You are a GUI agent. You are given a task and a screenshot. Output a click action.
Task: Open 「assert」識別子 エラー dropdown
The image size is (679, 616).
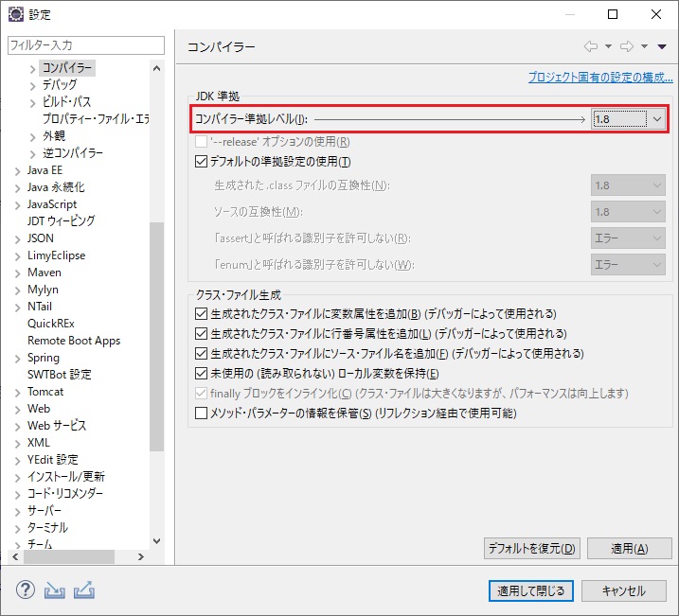pos(628,238)
